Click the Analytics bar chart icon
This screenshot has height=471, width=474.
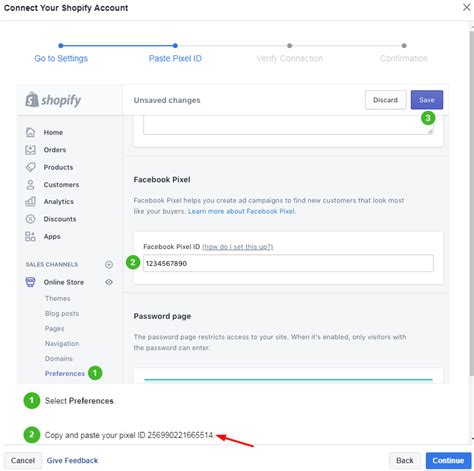tap(30, 201)
